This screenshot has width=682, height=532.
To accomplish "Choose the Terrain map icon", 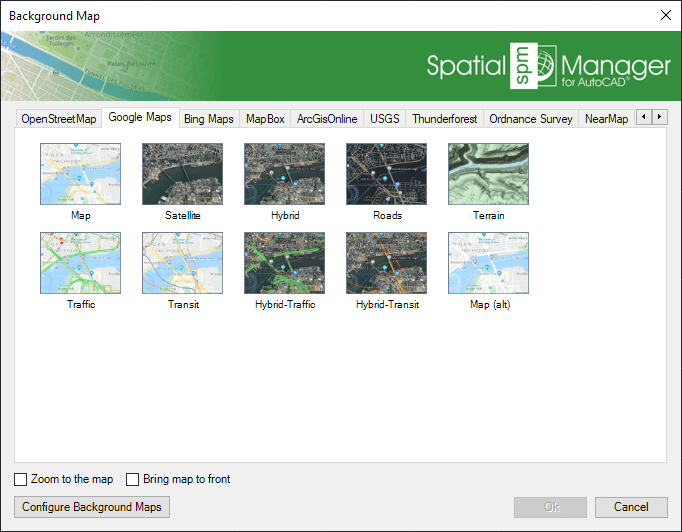I will (x=488, y=174).
